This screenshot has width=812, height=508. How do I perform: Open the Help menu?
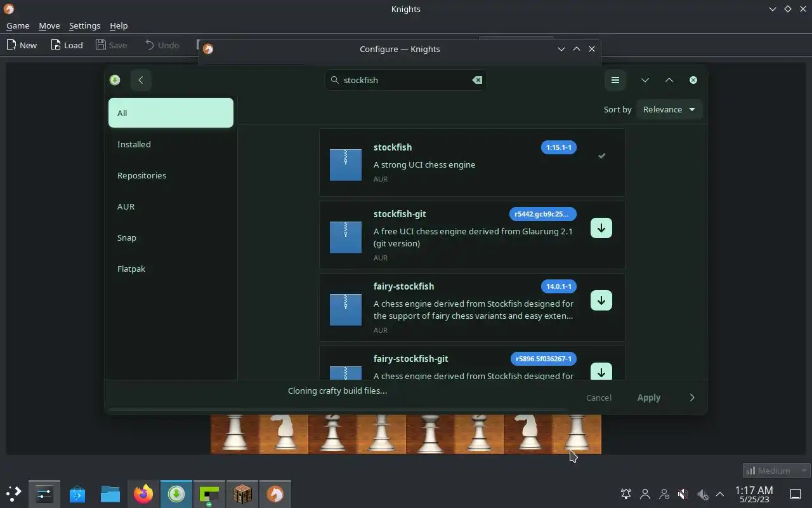click(x=119, y=25)
